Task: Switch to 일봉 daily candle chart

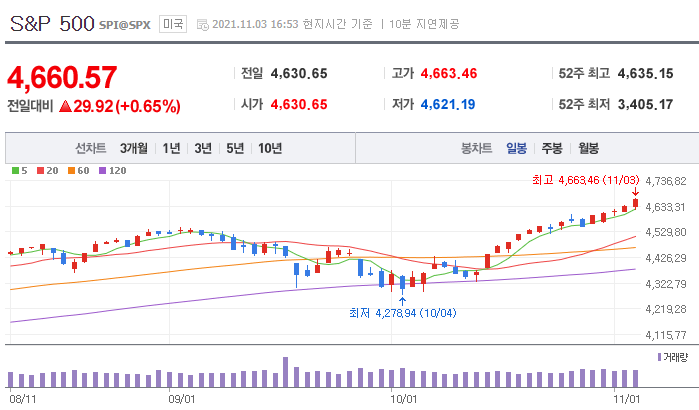Action: (516, 148)
